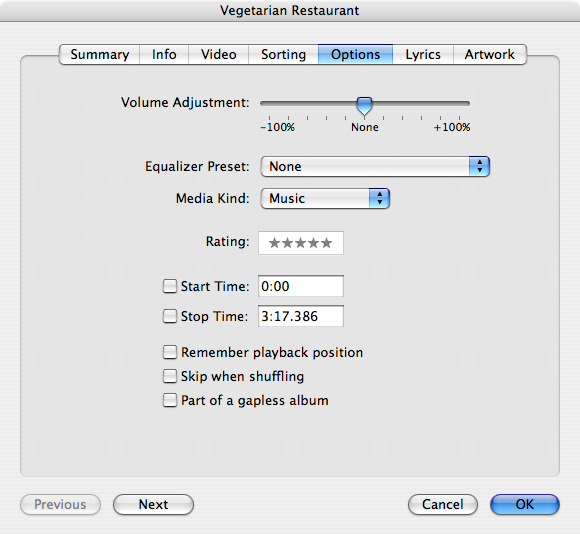Cancel the dialog
Viewport: 580px width, 534px height.
point(443,504)
